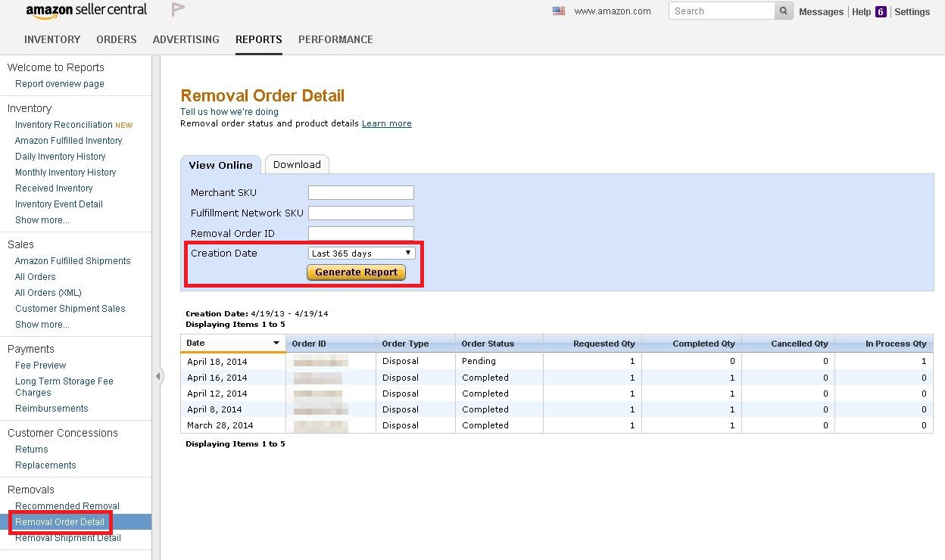Open Received Inventory report
945x560 pixels.
54,188
